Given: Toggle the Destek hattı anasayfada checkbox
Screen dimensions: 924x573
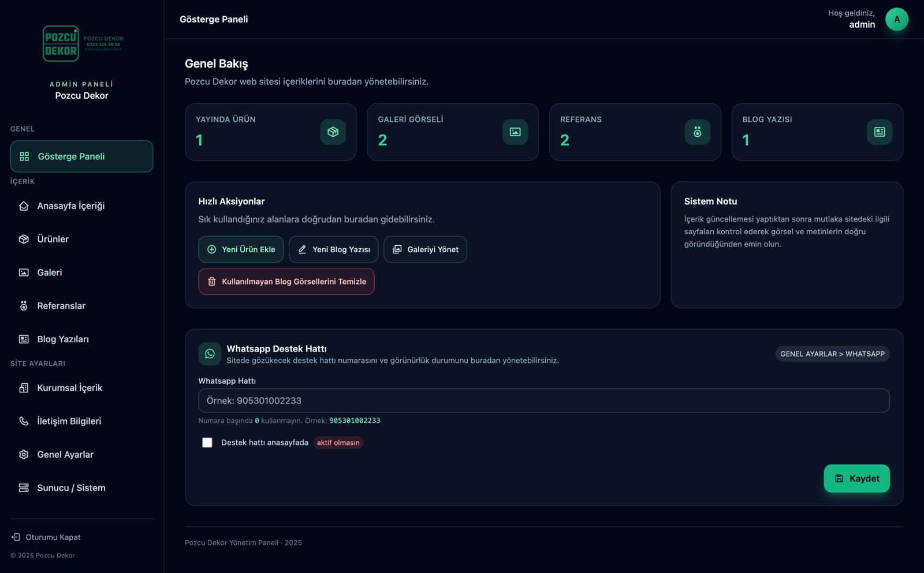Looking at the screenshot, I should pos(207,442).
